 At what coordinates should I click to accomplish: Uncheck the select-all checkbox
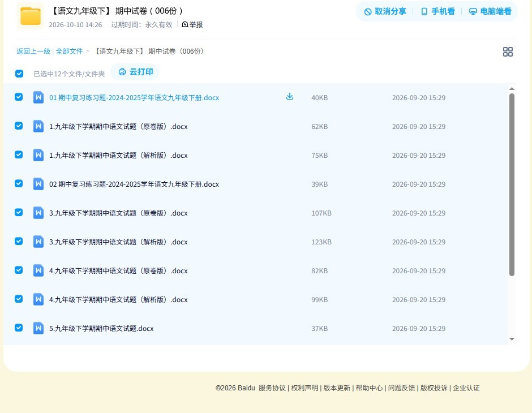pos(19,74)
